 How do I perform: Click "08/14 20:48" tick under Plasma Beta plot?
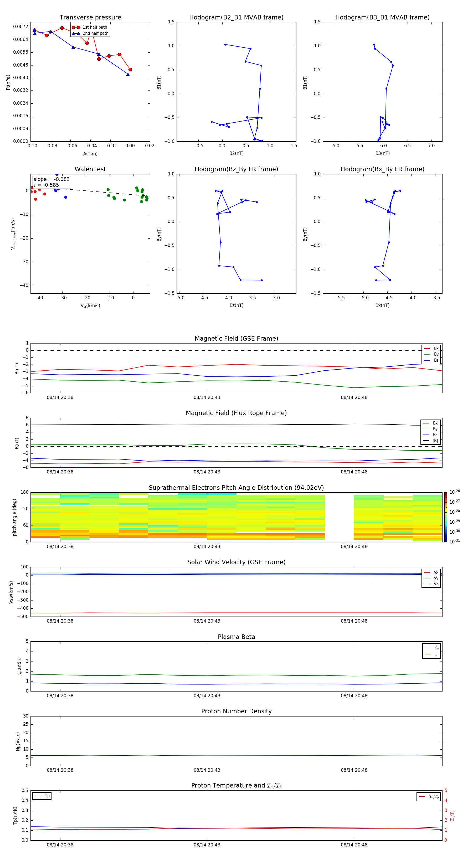354,695
